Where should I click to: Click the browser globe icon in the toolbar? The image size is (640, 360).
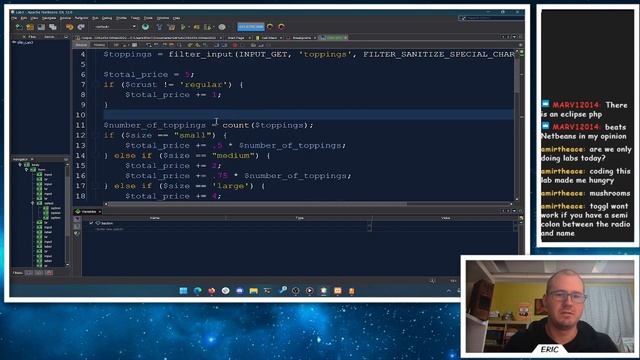tap(145, 27)
